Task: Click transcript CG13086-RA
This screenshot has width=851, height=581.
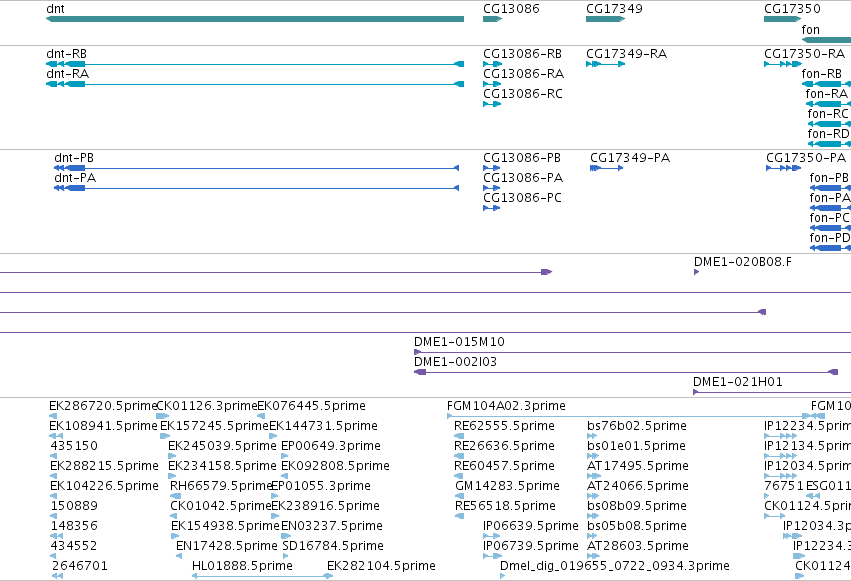Action: (x=492, y=84)
